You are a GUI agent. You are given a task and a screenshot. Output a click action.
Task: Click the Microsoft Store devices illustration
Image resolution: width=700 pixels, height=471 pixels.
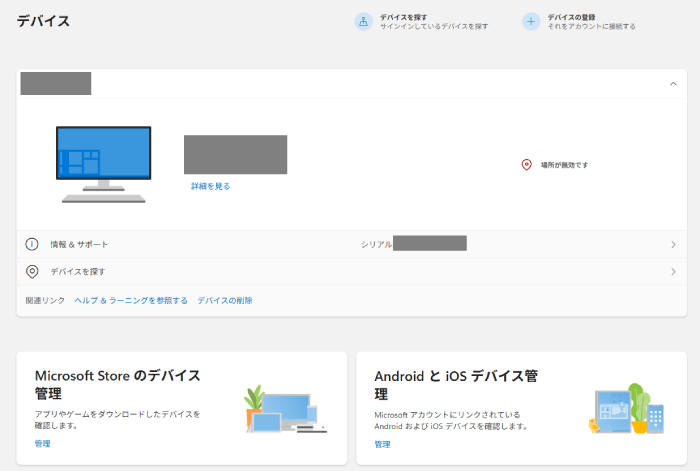tap(286, 409)
